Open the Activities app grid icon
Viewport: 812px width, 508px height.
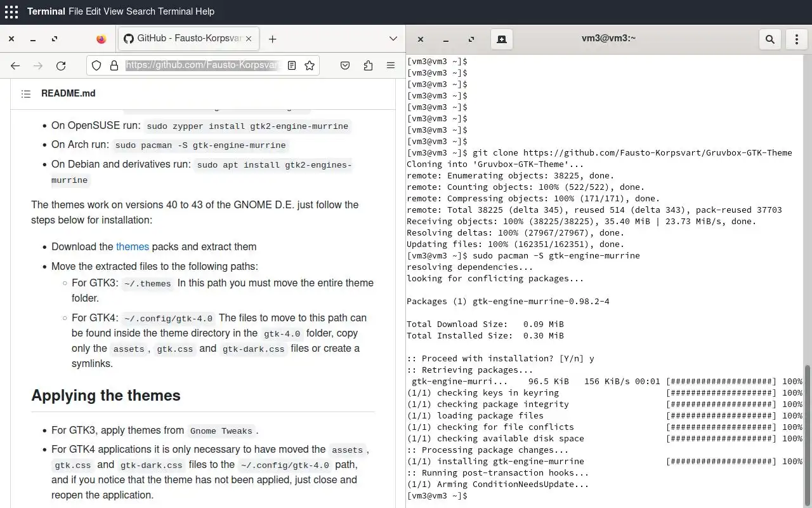click(x=11, y=11)
